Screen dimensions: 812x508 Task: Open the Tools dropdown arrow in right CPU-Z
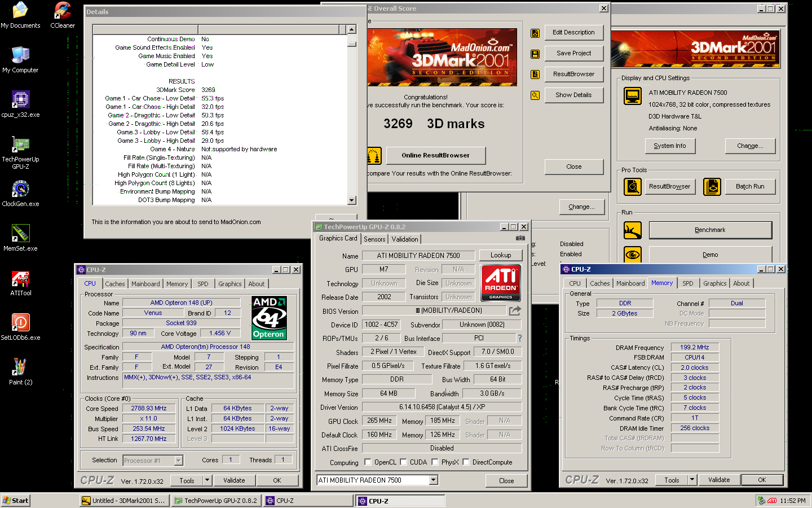click(692, 480)
